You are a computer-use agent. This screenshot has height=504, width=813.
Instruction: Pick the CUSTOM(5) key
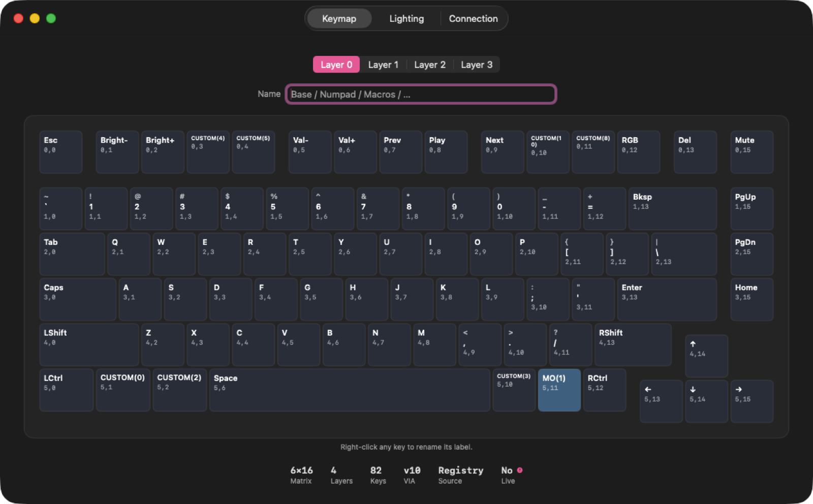[253, 152]
